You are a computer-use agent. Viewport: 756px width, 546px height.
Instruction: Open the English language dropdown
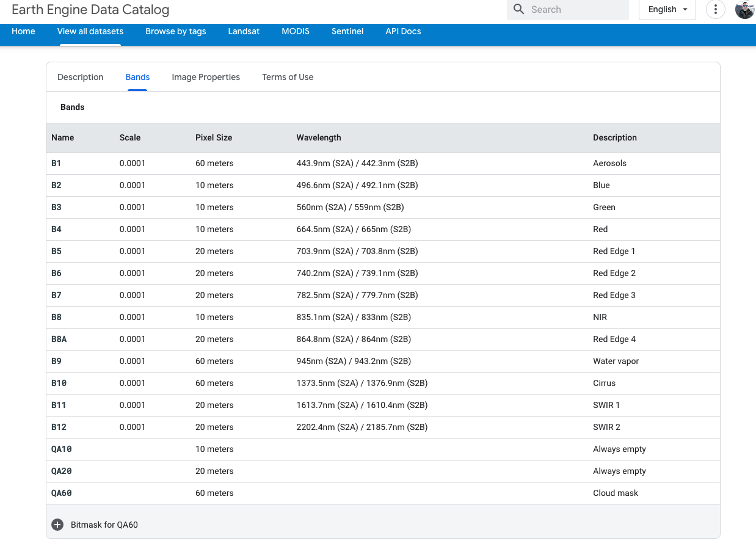[x=667, y=10]
